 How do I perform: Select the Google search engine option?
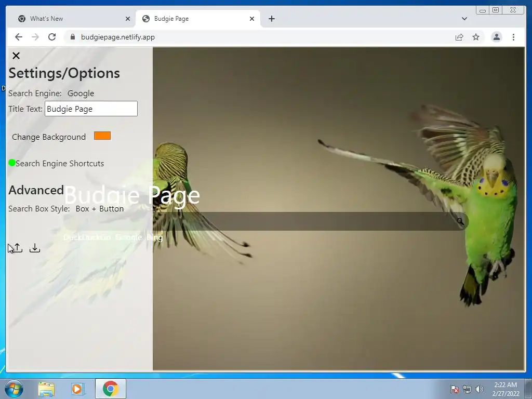(x=81, y=94)
